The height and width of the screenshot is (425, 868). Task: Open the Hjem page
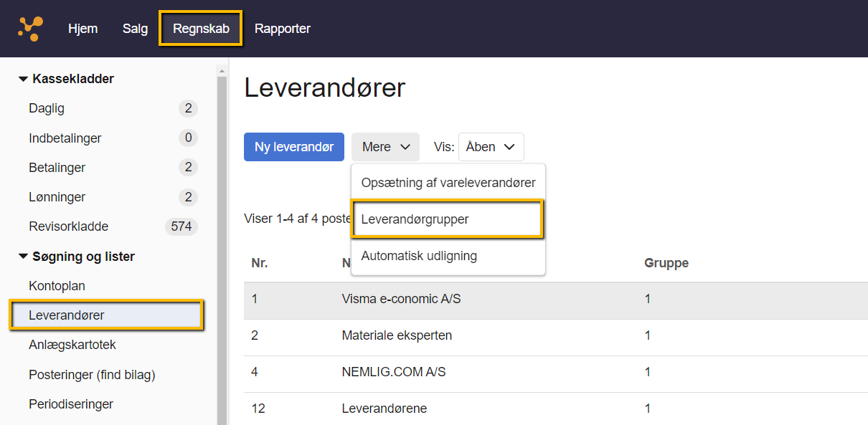(x=82, y=29)
